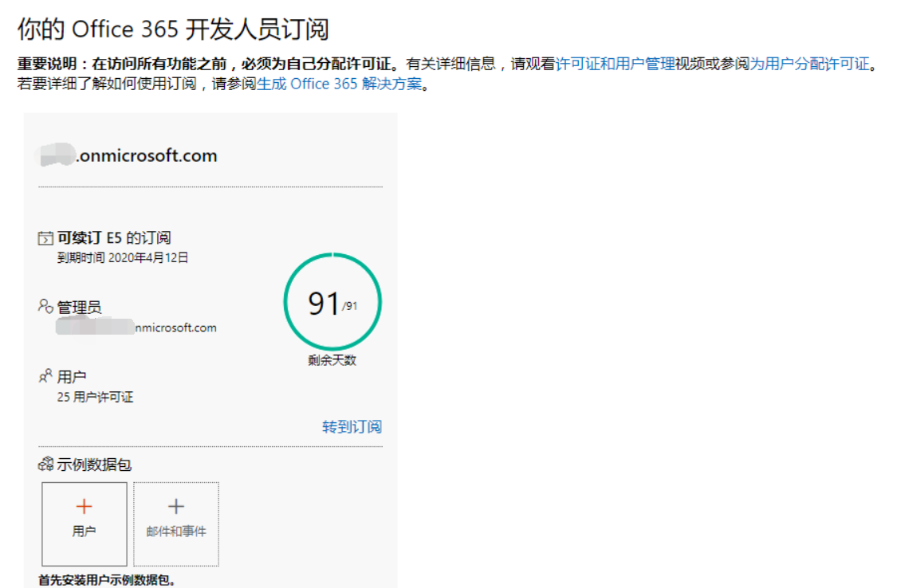Click the administrator onmicrosoft.com email address

coord(136,327)
